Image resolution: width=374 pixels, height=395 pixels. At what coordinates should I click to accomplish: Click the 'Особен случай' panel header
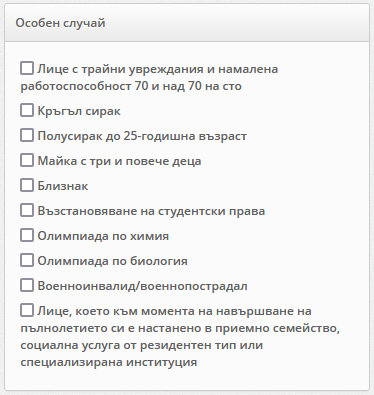(x=187, y=23)
